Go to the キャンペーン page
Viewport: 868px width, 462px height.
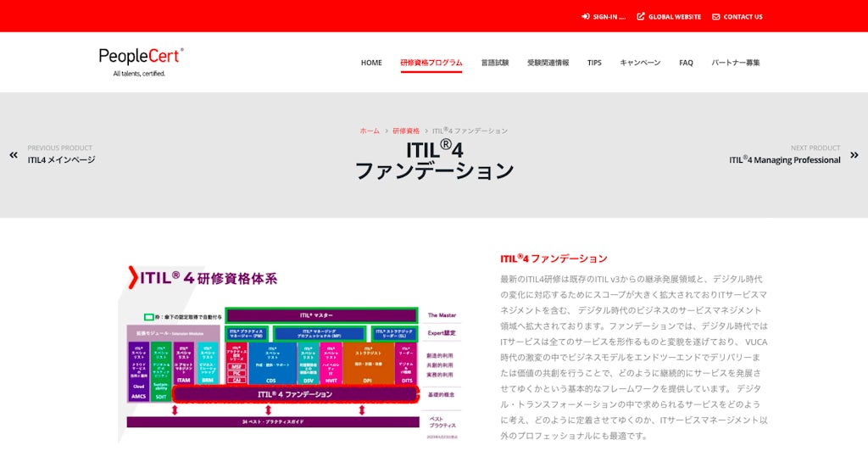pyautogui.click(x=640, y=63)
